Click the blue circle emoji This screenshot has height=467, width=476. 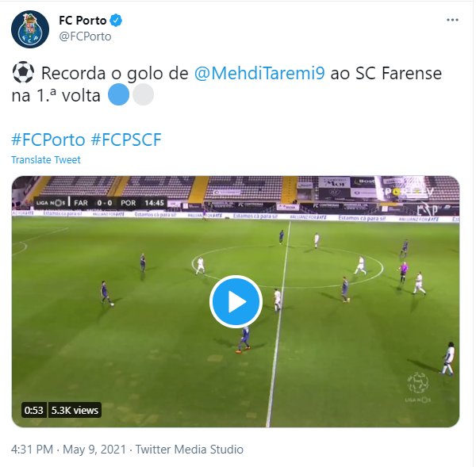(x=117, y=97)
